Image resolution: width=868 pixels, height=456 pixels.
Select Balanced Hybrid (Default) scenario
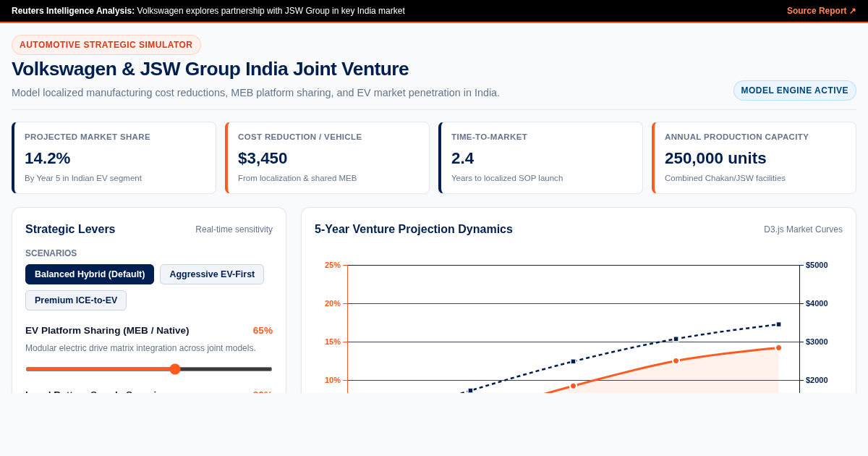click(x=90, y=274)
